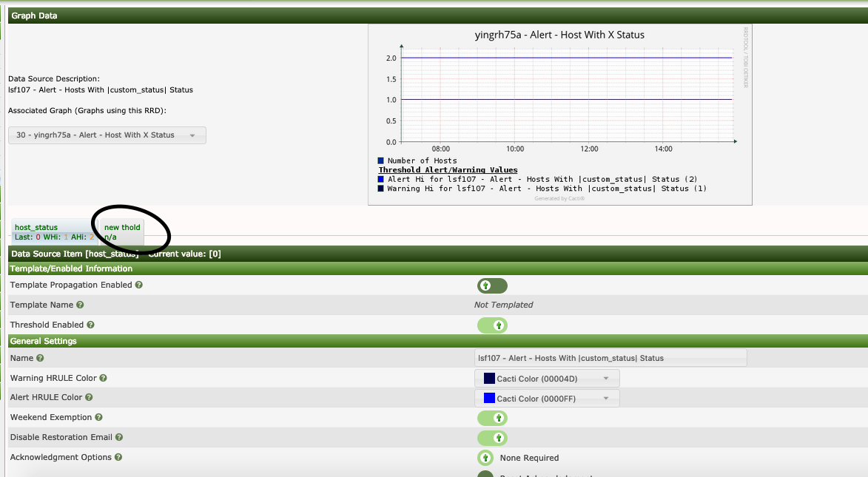Click the help icon next to Weekend Exemption

[x=98, y=417]
